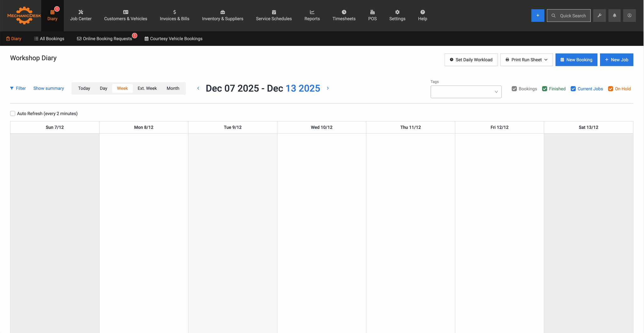Screen dimensions: 644x333
Task: Open the notifications bell
Action: click(x=614, y=15)
